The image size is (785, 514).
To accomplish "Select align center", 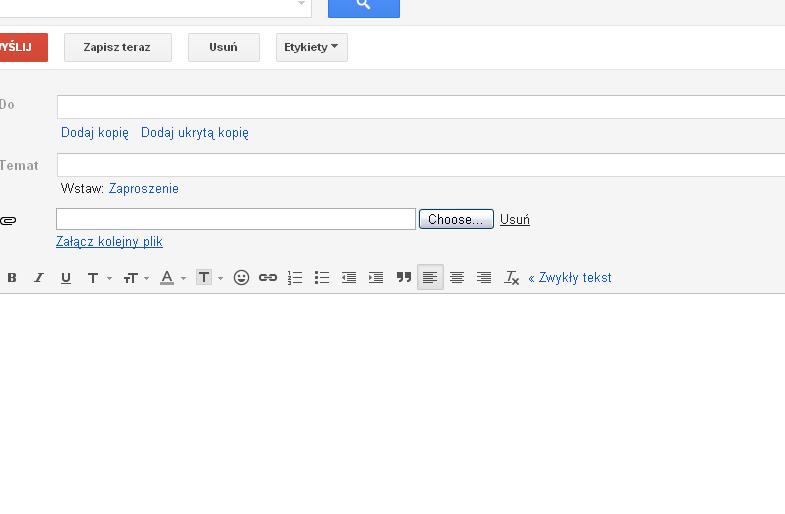I will (x=457, y=278).
